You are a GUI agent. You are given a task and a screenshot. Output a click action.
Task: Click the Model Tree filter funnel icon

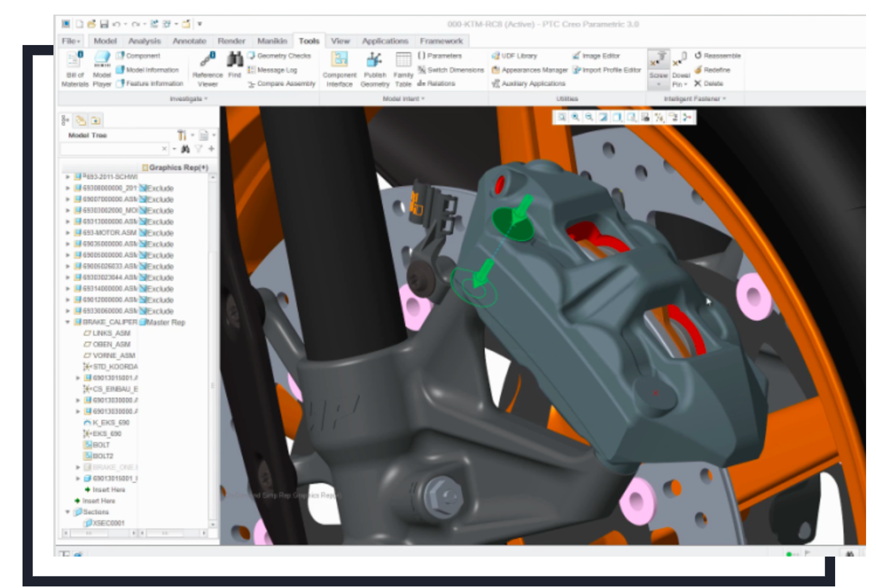pyautogui.click(x=199, y=149)
